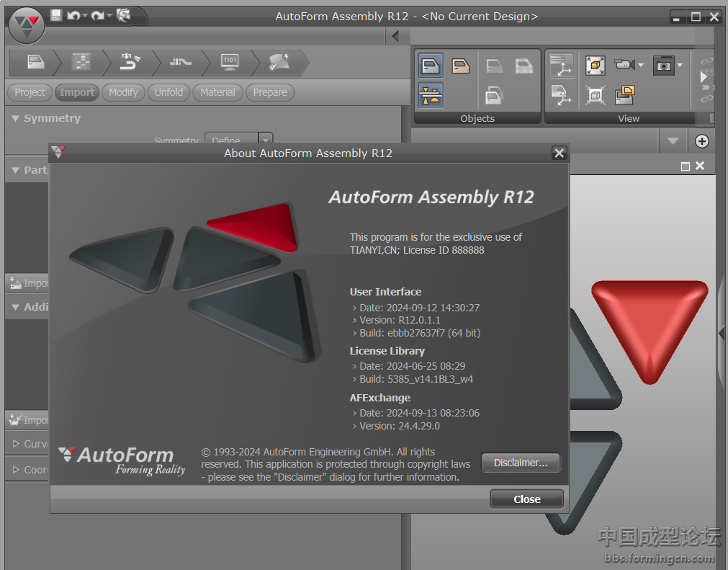This screenshot has width=728, height=570.
Task: Close the 3D view pane
Action: point(700,166)
